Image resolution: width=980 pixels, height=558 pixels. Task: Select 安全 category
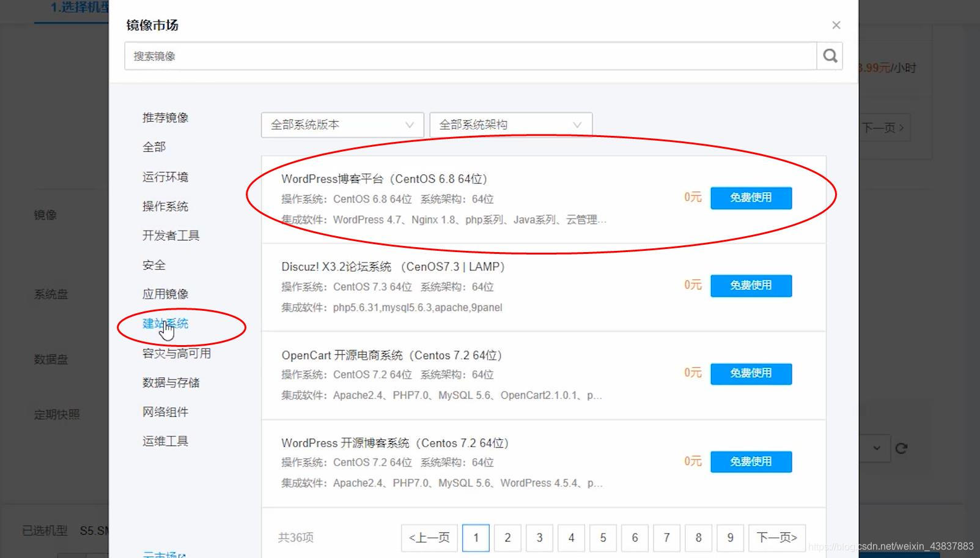click(x=154, y=265)
